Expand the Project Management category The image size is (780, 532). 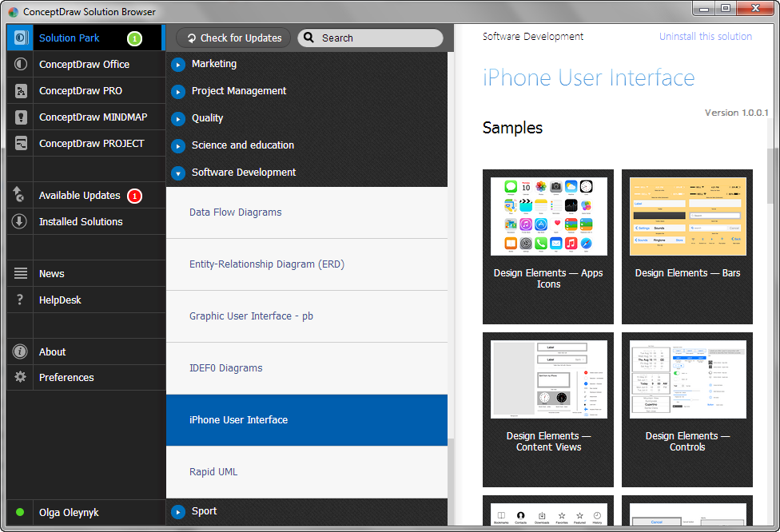[x=177, y=92]
